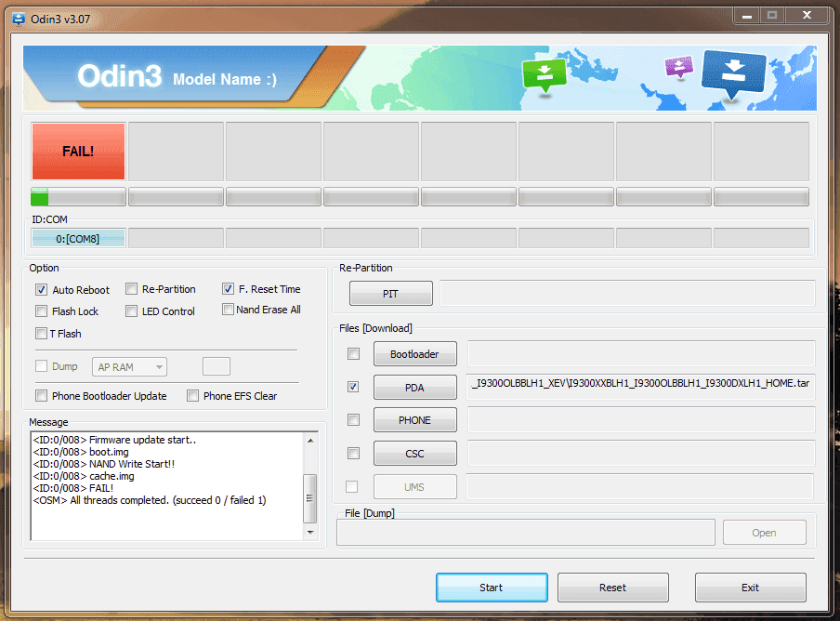This screenshot has height=621, width=840.
Task: Click the PDA file path field
Action: pyautogui.click(x=641, y=387)
